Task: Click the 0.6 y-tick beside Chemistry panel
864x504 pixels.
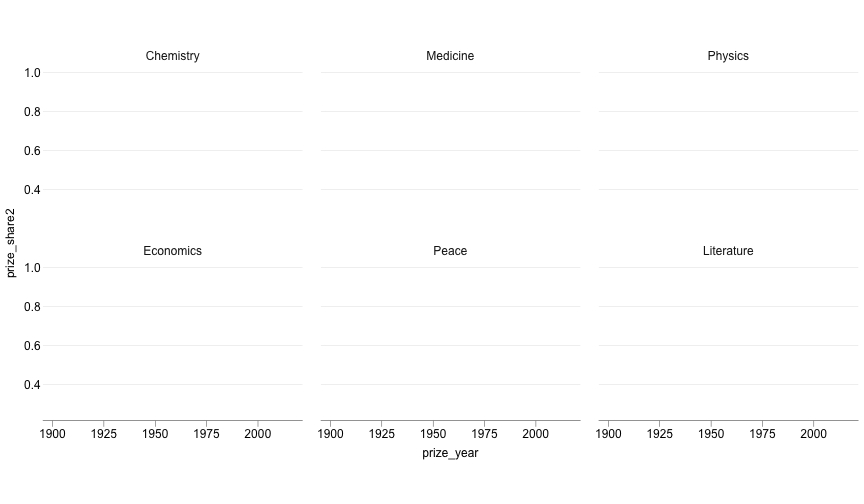Action: (x=32, y=151)
